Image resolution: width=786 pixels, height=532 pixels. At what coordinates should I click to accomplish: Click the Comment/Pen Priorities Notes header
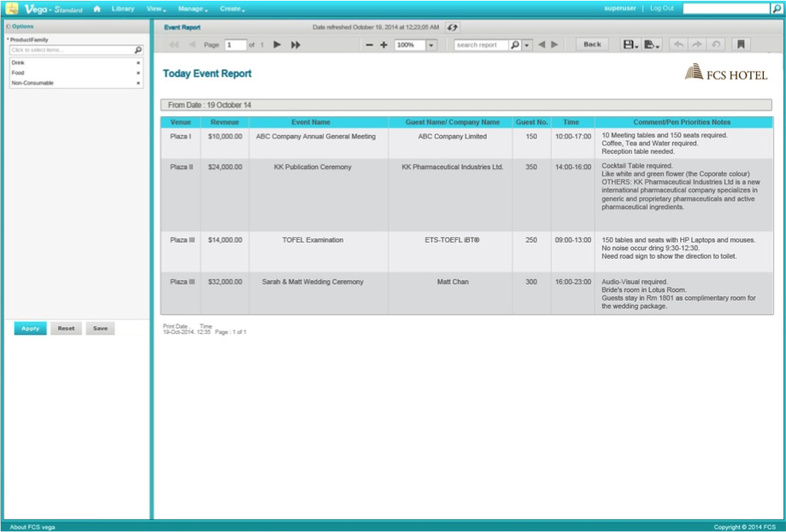pyautogui.click(x=682, y=122)
